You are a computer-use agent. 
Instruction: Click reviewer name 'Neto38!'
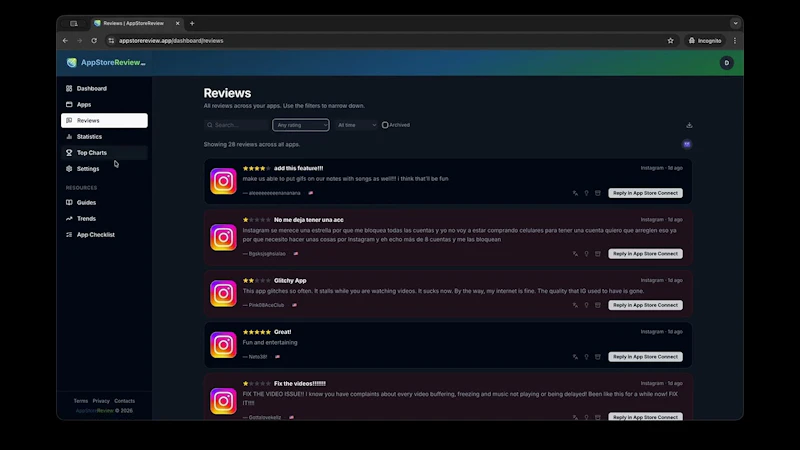click(258, 357)
